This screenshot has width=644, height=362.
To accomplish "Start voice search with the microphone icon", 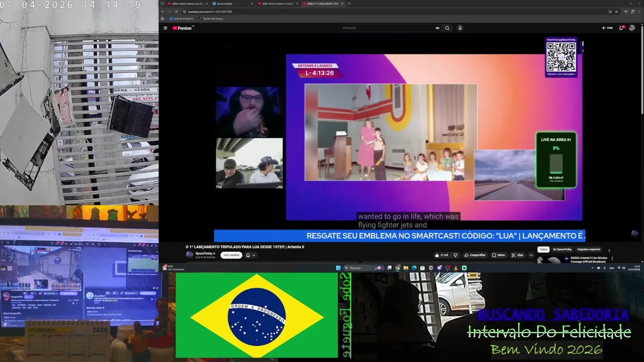I will click(460, 28).
